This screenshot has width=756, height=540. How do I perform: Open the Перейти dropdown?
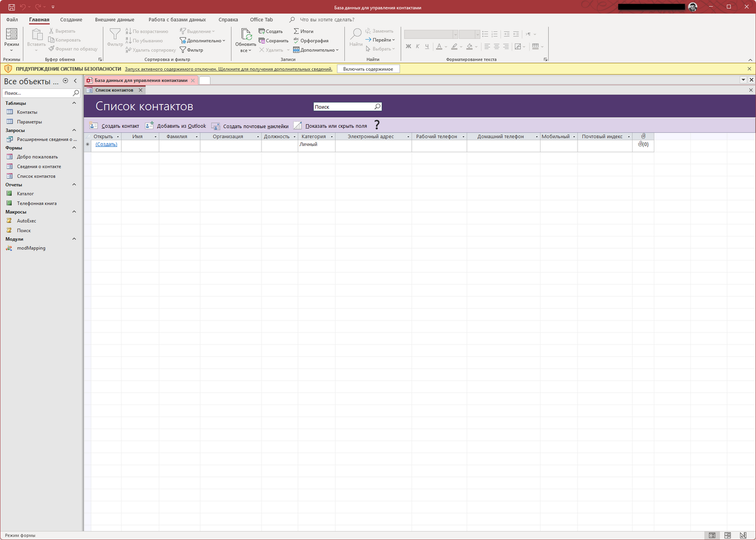381,40
